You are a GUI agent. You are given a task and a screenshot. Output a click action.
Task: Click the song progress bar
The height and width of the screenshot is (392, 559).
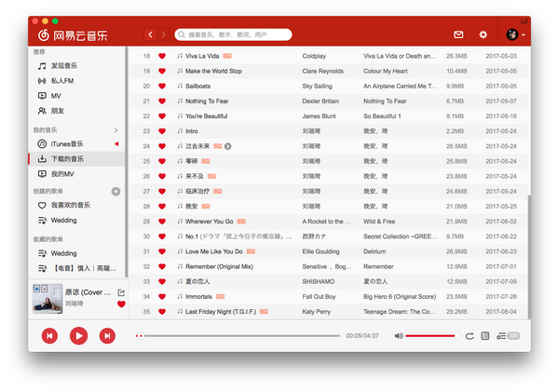click(x=238, y=336)
